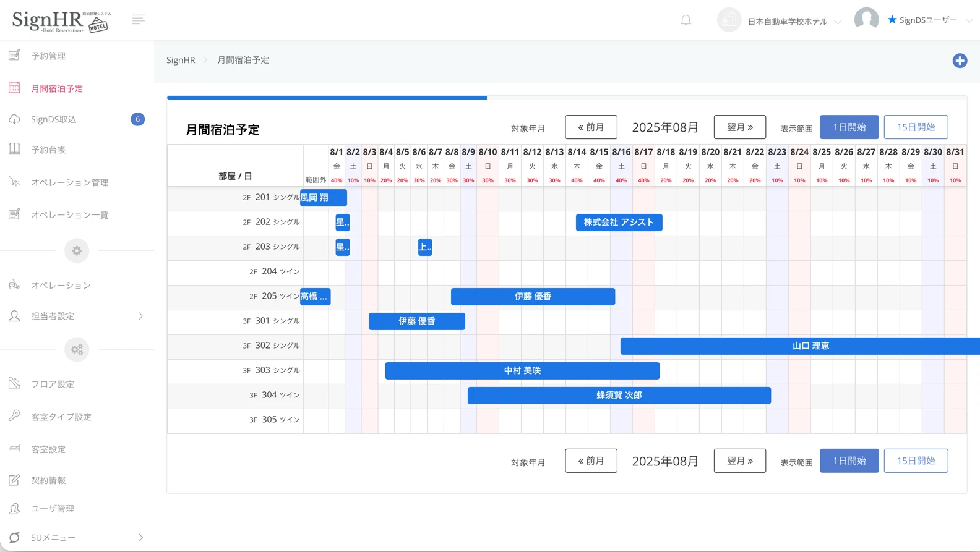The height and width of the screenshot is (552, 980).
Task: Click the 2F 204 ツイン room label
Action: point(275,271)
